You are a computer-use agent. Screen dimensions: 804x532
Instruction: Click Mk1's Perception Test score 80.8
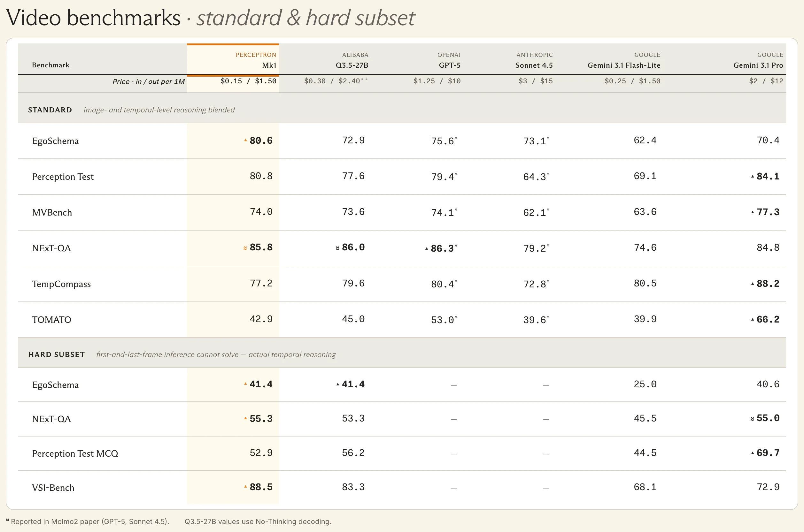tap(261, 176)
